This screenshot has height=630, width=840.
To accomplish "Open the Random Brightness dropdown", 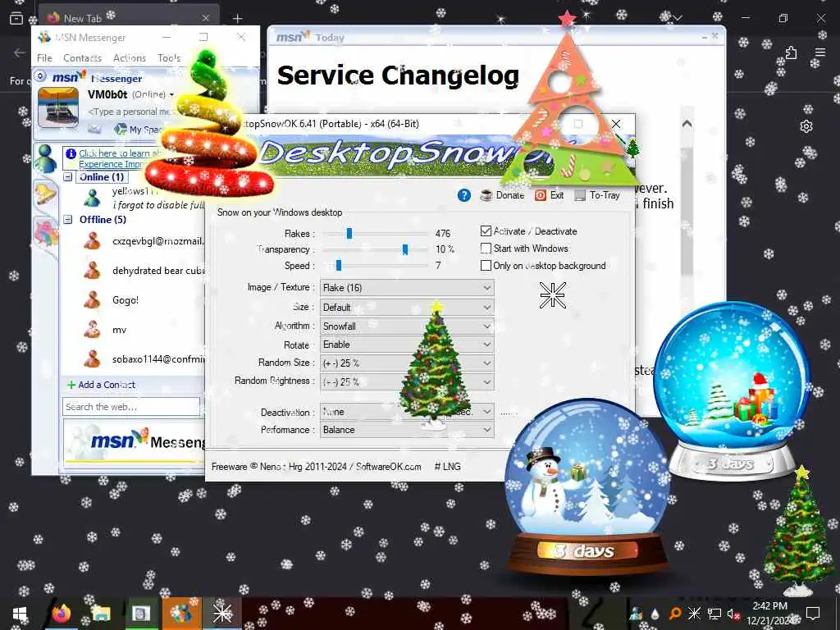I will [407, 381].
